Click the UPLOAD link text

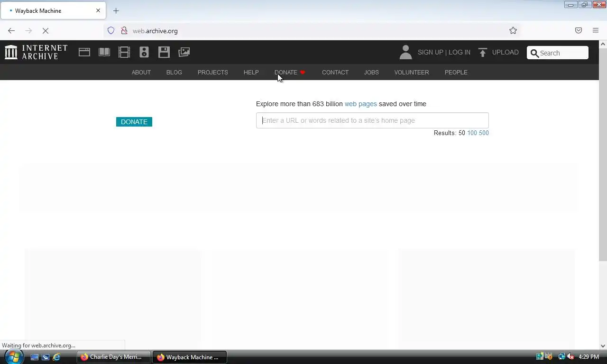coord(506,52)
